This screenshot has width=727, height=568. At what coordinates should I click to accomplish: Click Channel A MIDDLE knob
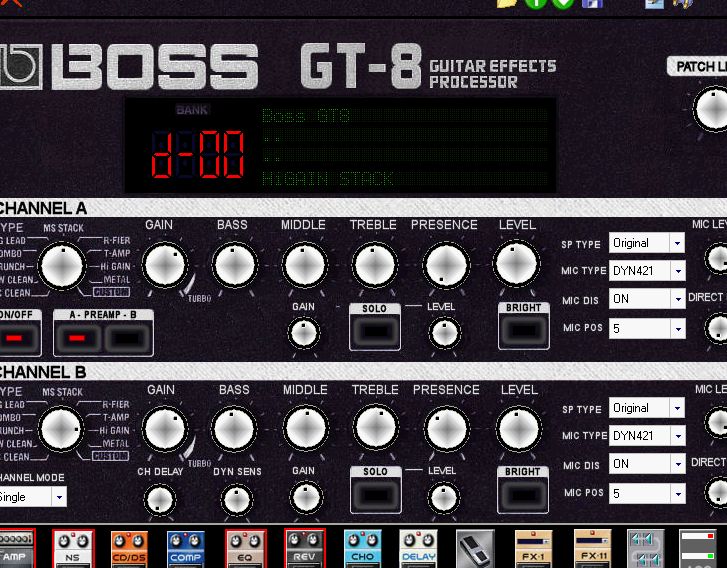point(305,265)
